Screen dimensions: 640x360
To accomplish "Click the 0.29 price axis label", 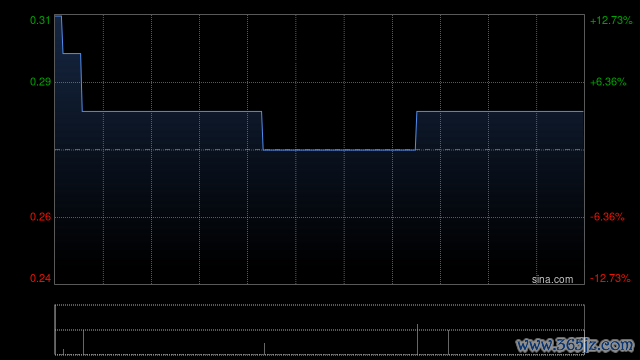I will [40, 82].
